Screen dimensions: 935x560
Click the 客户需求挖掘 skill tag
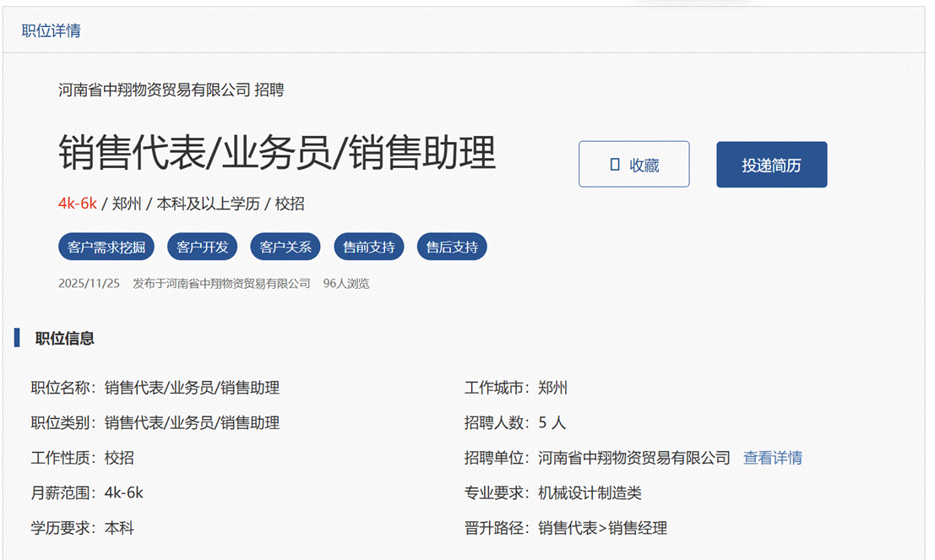coord(106,247)
